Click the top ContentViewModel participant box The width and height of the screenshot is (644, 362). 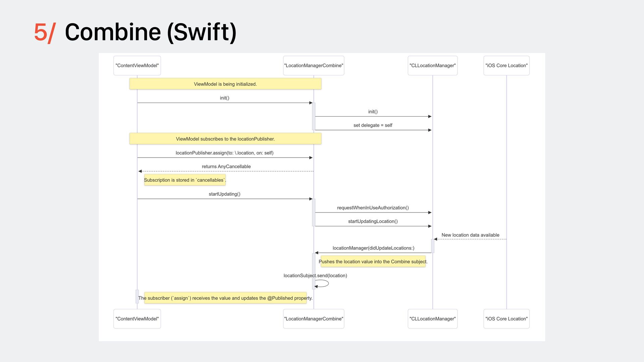pos(137,65)
